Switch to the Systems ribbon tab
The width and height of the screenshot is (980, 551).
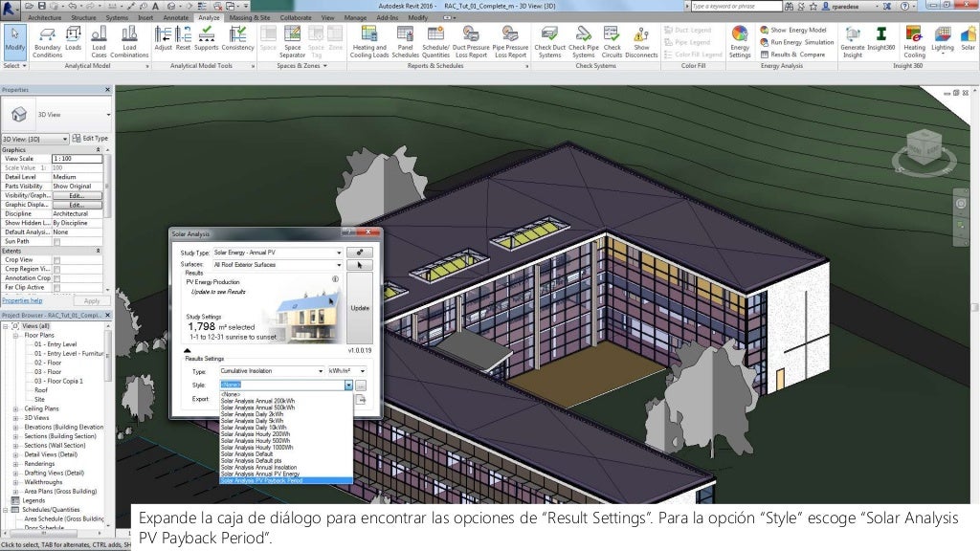click(117, 18)
